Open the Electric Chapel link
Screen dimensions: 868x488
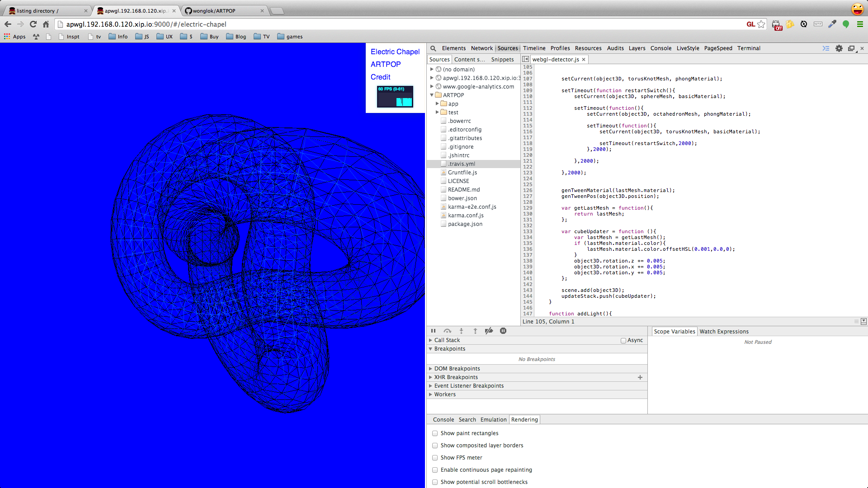[395, 52]
